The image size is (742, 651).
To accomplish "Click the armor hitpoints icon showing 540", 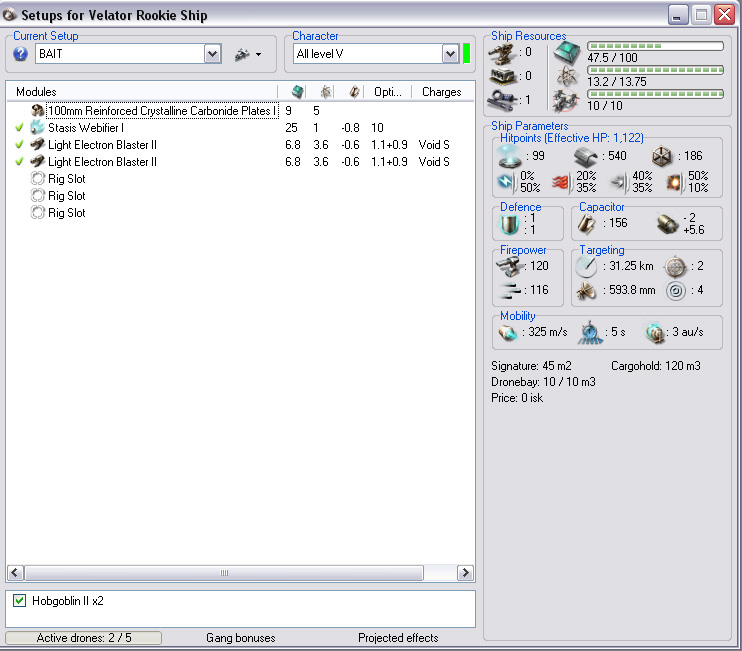I will click(586, 157).
